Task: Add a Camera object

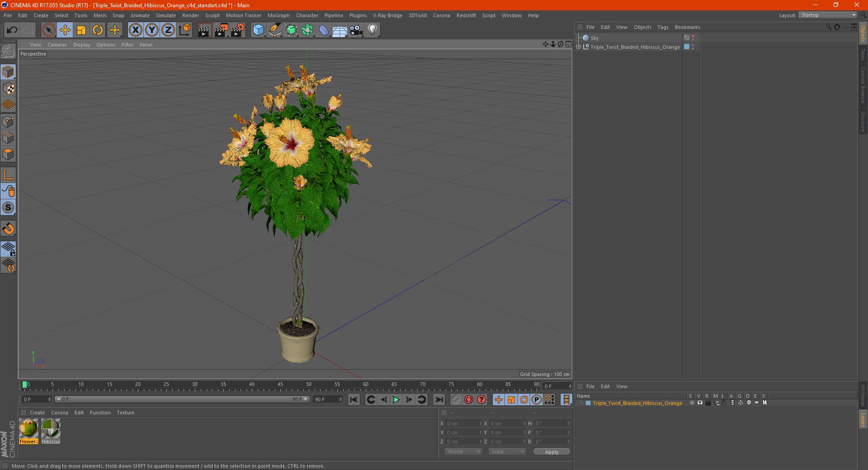Action: click(x=356, y=30)
